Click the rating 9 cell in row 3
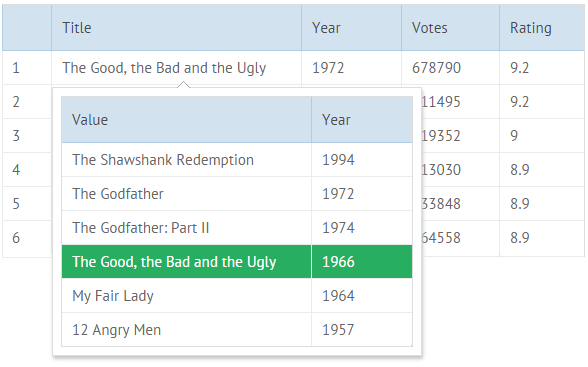 point(542,136)
